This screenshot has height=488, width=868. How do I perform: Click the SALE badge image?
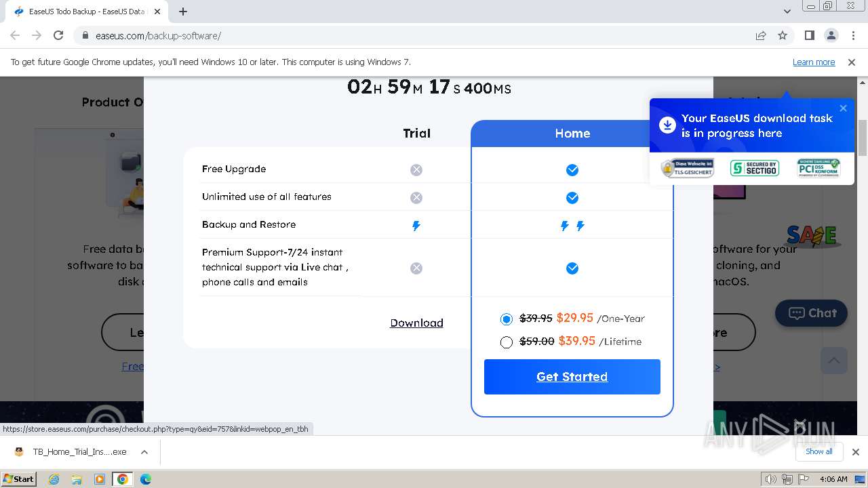pos(812,235)
